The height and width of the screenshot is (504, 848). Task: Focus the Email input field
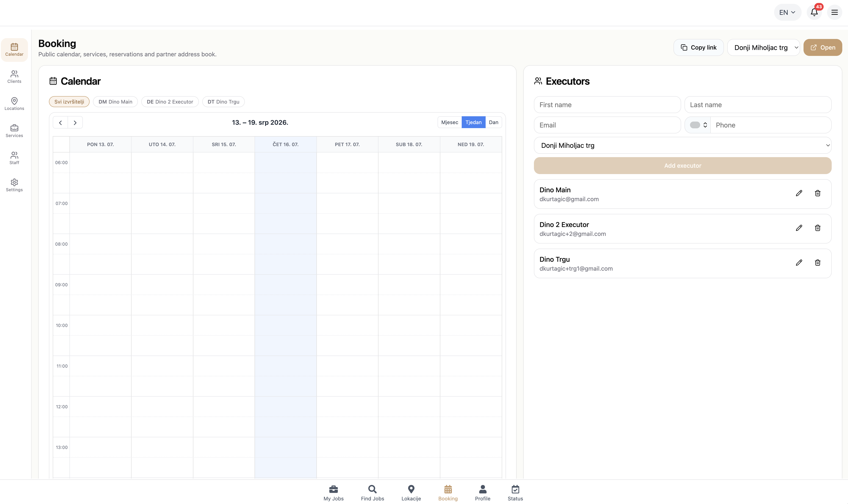pyautogui.click(x=607, y=125)
